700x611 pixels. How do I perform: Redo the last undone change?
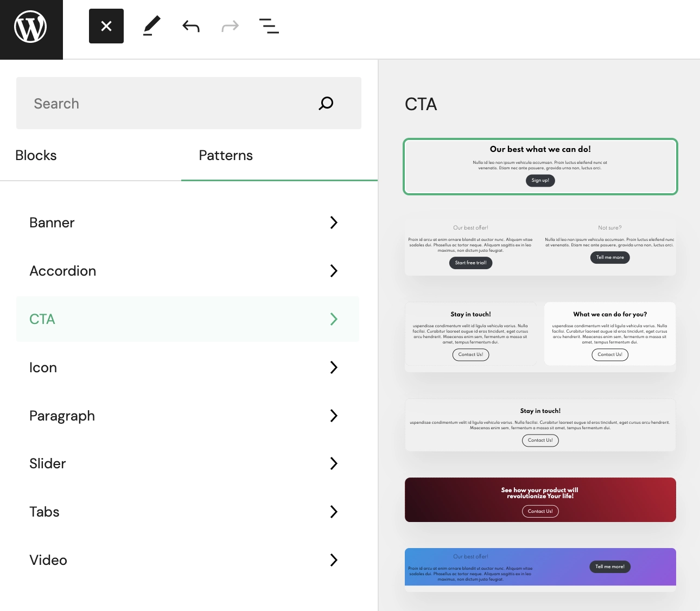click(x=230, y=26)
